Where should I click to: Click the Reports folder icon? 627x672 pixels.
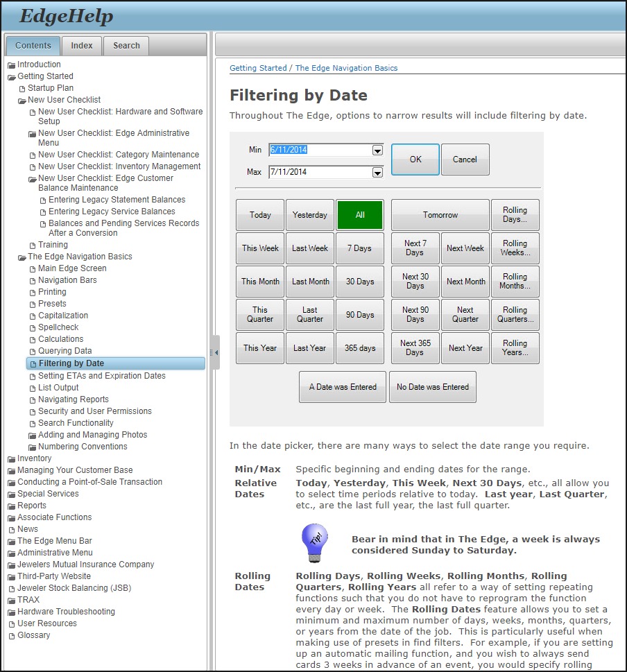12,506
